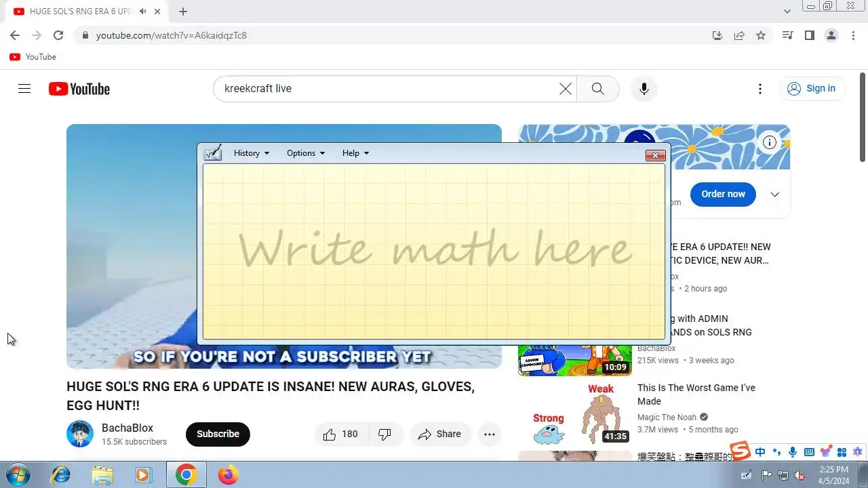Click the magnifier search button
Image resolution: width=868 pixels, height=488 pixels.
coord(597,89)
